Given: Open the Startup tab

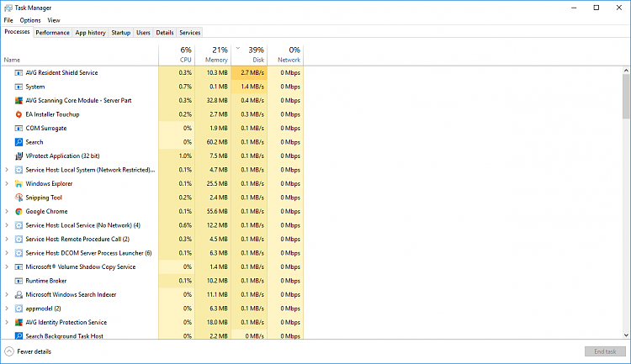Looking at the screenshot, I should 121,33.
